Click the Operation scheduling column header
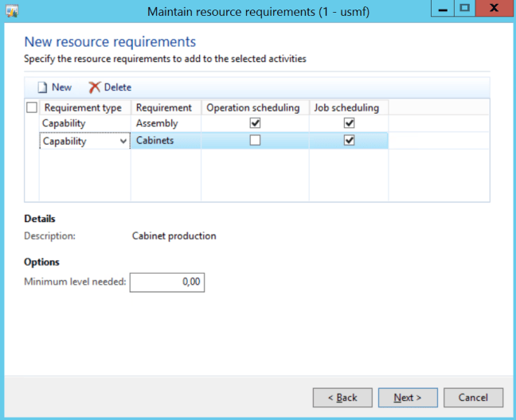Viewport: 516px width, 420px height. [255, 107]
